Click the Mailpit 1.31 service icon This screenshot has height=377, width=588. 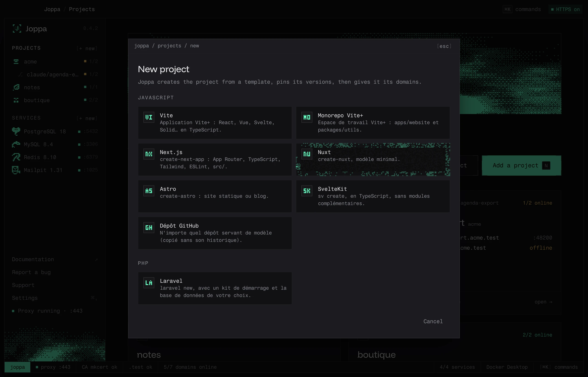click(16, 170)
